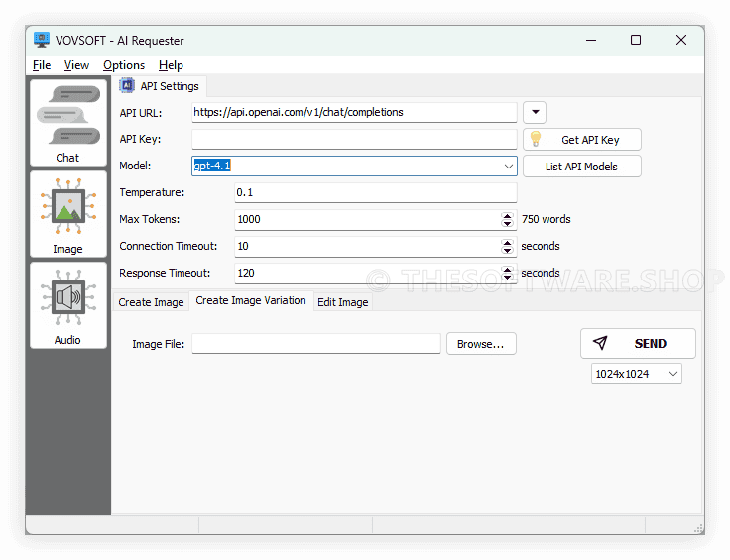Increase Connection Timeout with up arrow
The height and width of the screenshot is (560, 730).
pyautogui.click(x=507, y=242)
